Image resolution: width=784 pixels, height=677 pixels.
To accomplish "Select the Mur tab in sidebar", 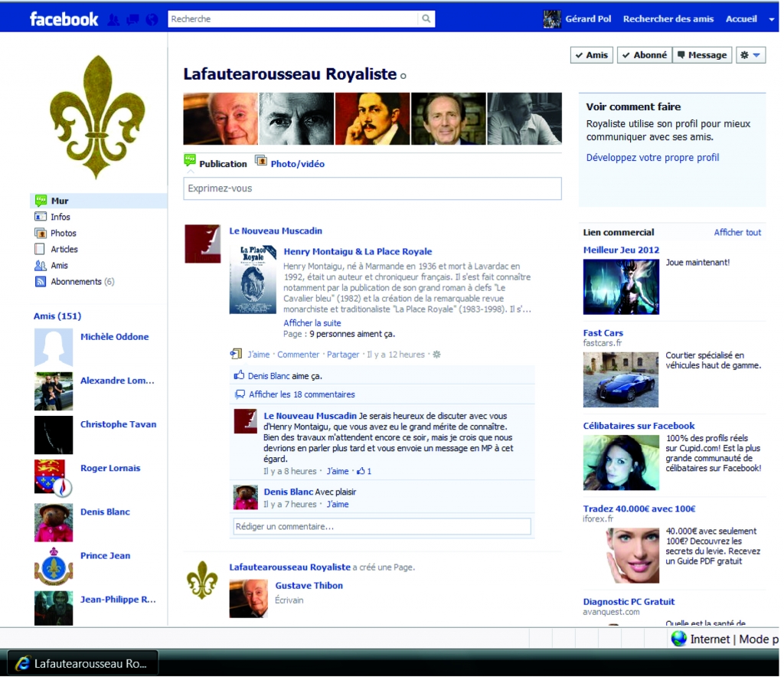I will 99,201.
